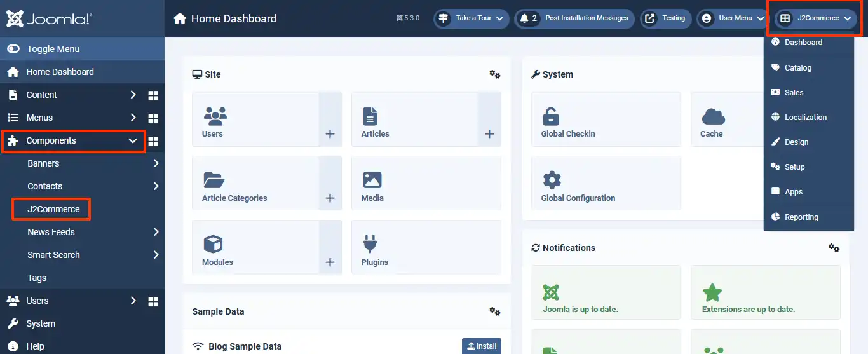Expand Banners submenu arrow
The height and width of the screenshot is (354, 868).
click(x=156, y=163)
